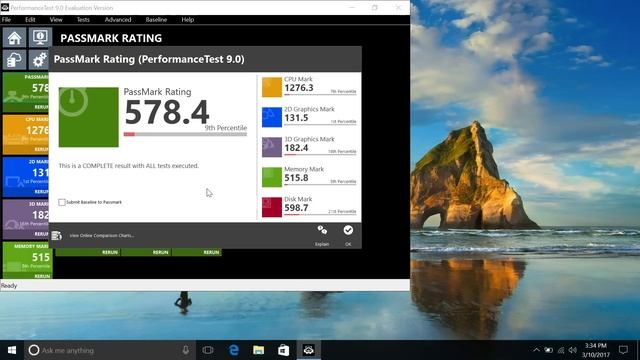The width and height of the screenshot is (640, 360).
Task: Click the PassMark Rating percentile progress bar
Action: [x=185, y=134]
